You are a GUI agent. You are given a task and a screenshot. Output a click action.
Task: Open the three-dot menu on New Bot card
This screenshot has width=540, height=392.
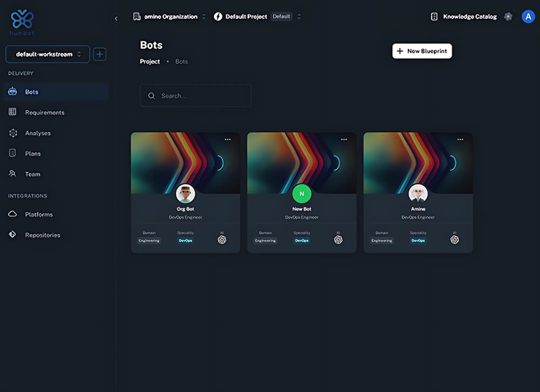[x=344, y=139]
